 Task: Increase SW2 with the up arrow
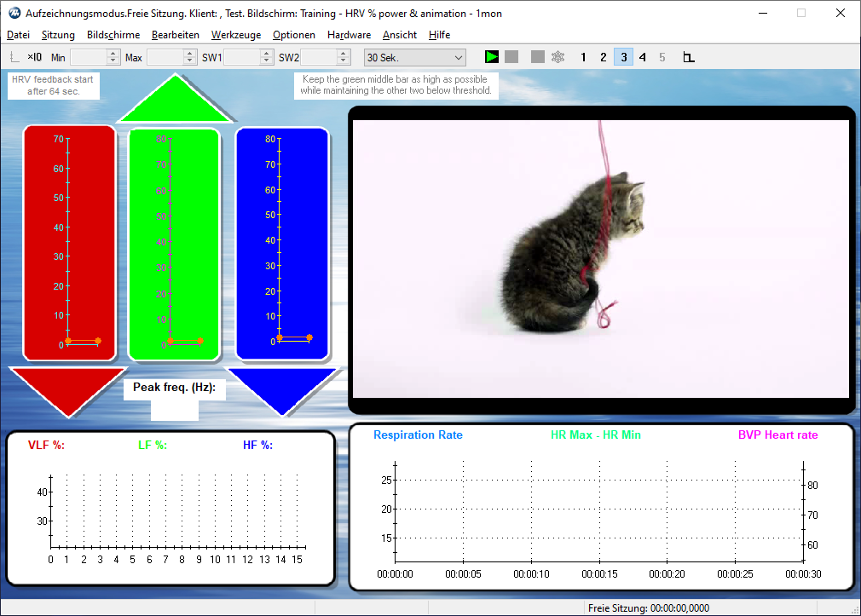pos(344,54)
